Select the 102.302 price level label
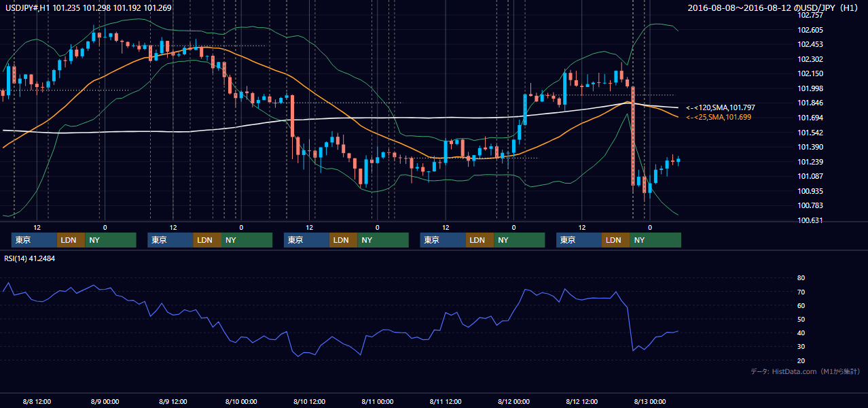Viewport: 868px width, 408px height. pyautogui.click(x=810, y=59)
